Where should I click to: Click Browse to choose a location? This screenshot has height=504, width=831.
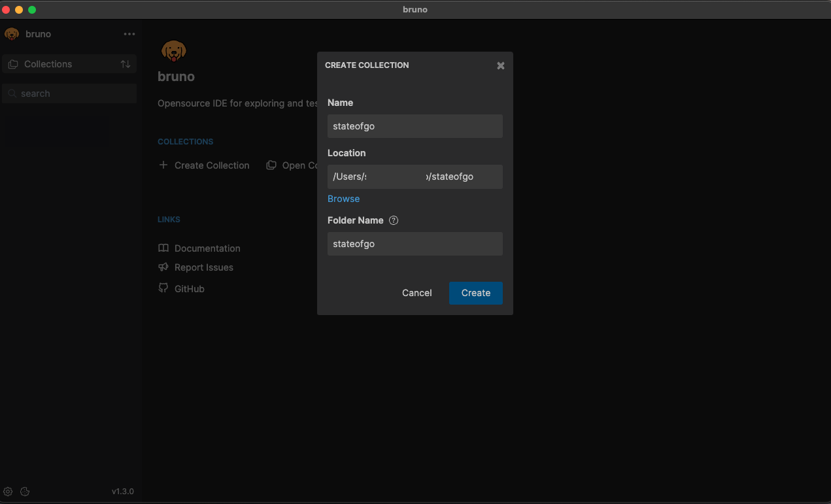pyautogui.click(x=344, y=199)
